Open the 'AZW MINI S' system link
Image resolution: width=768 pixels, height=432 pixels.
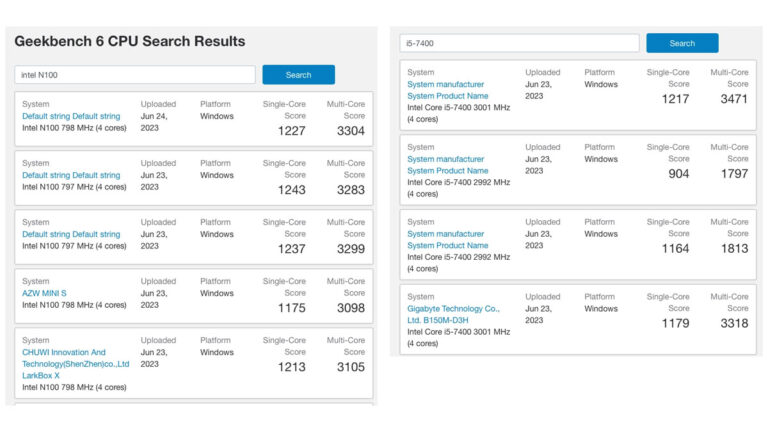(x=45, y=293)
